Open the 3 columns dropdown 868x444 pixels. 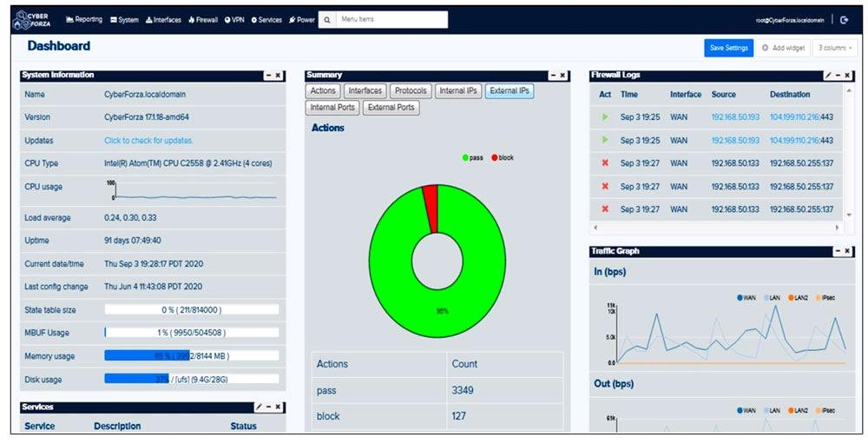(835, 49)
